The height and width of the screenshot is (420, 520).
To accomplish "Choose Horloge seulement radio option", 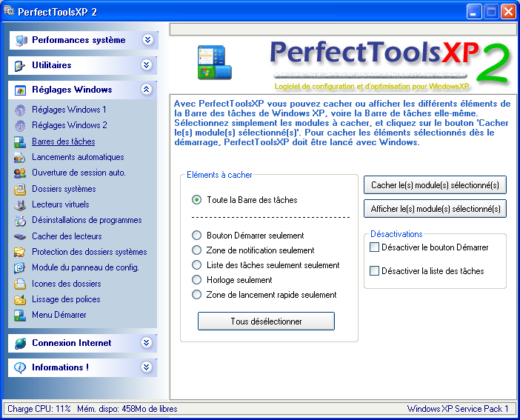I will pos(196,280).
